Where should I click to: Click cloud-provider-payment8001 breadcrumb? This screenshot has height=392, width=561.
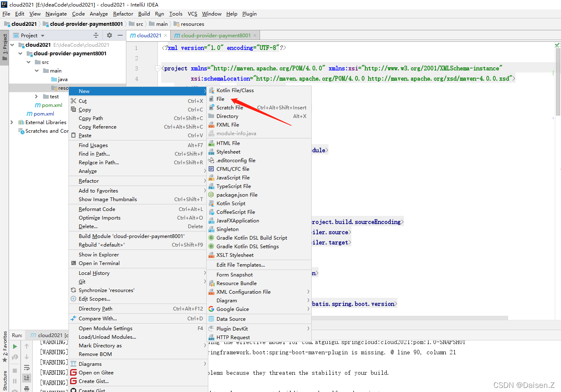click(x=82, y=24)
